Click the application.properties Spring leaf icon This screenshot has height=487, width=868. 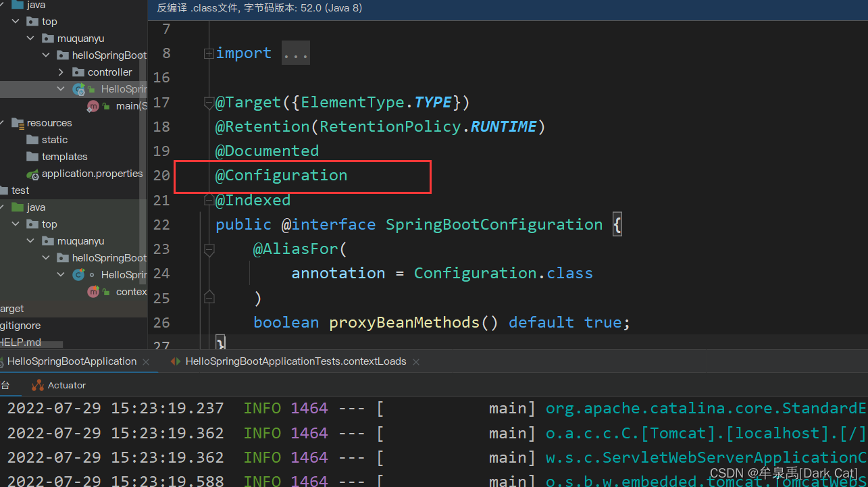(x=32, y=174)
